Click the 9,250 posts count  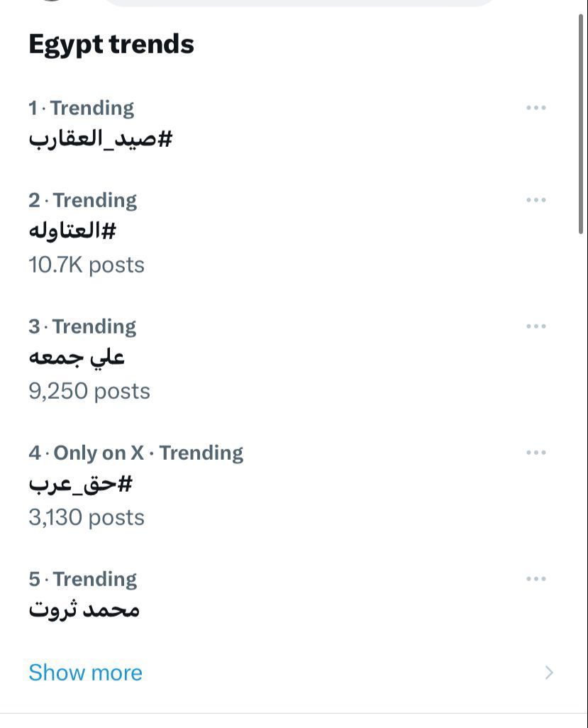[89, 391]
